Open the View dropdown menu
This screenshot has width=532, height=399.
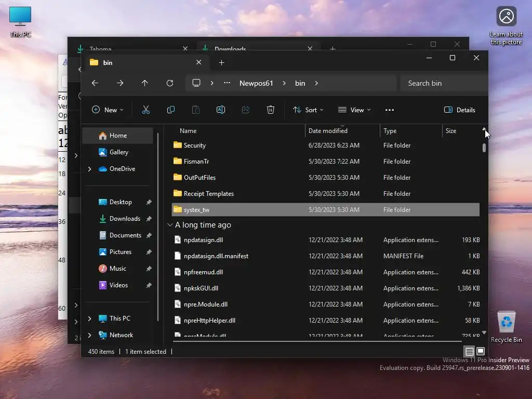[x=354, y=110]
